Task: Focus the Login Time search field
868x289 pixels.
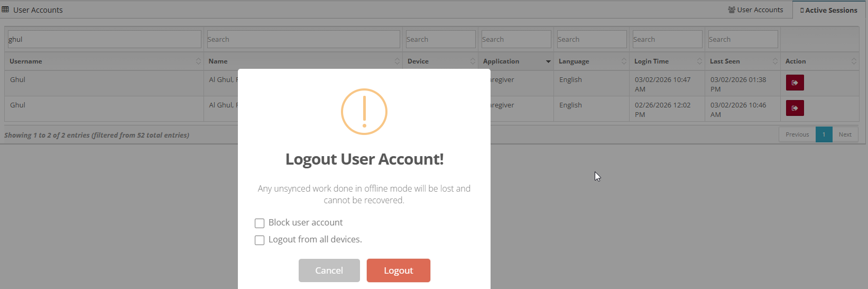Action: point(667,39)
